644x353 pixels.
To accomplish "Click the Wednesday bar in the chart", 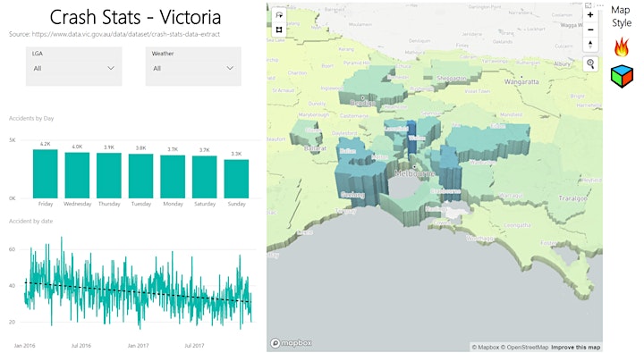I will point(77,175).
